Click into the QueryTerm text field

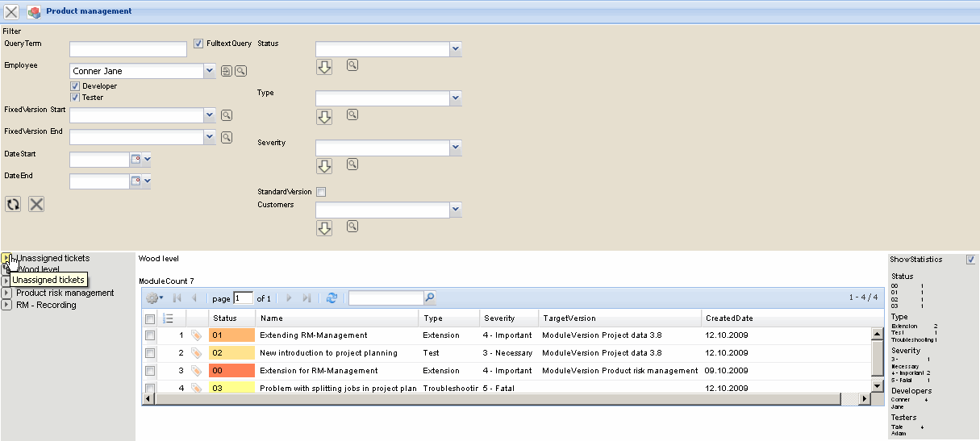click(x=128, y=50)
